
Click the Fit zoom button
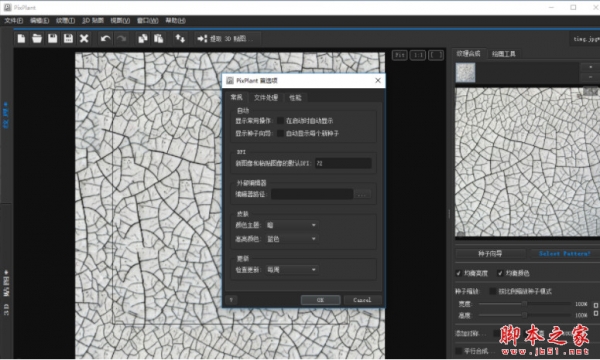click(399, 55)
